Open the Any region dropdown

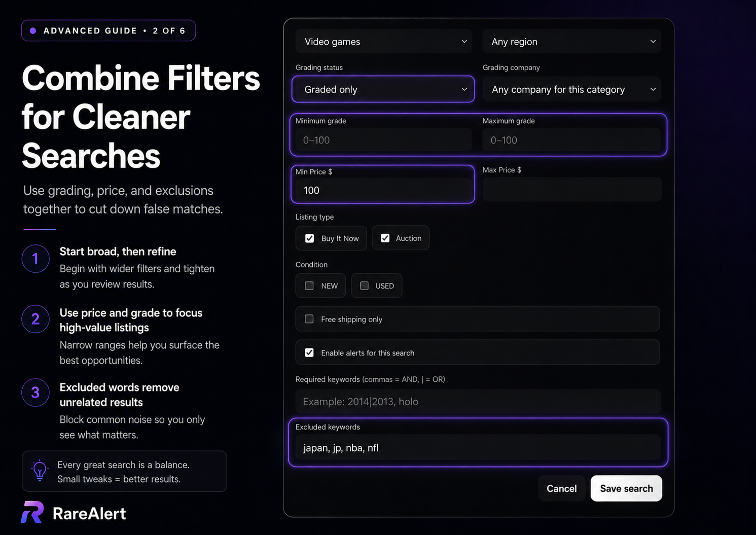point(572,42)
